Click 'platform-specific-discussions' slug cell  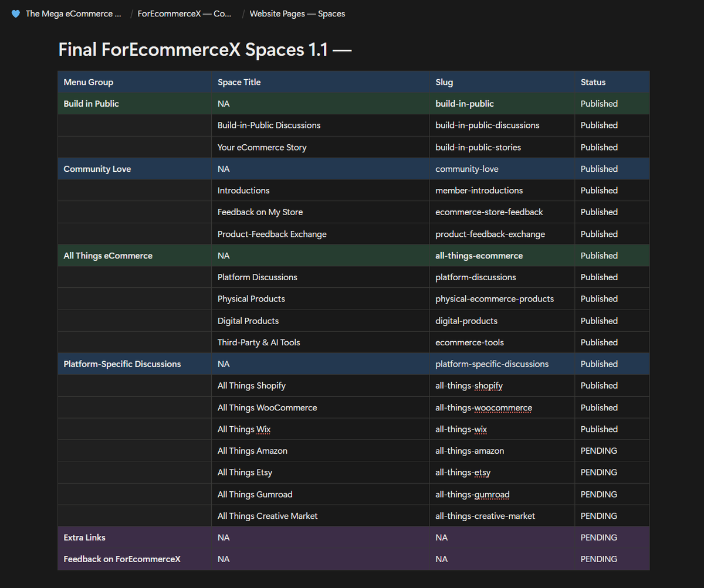502,364
